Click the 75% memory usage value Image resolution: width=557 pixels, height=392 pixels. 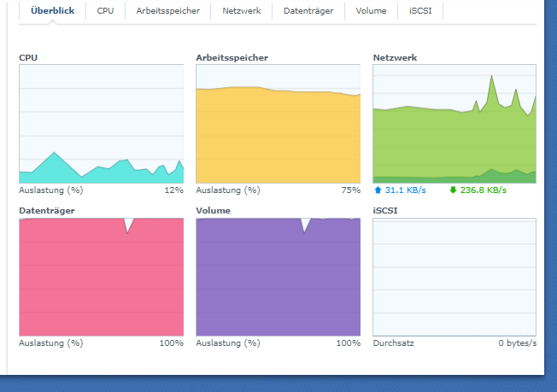point(350,190)
